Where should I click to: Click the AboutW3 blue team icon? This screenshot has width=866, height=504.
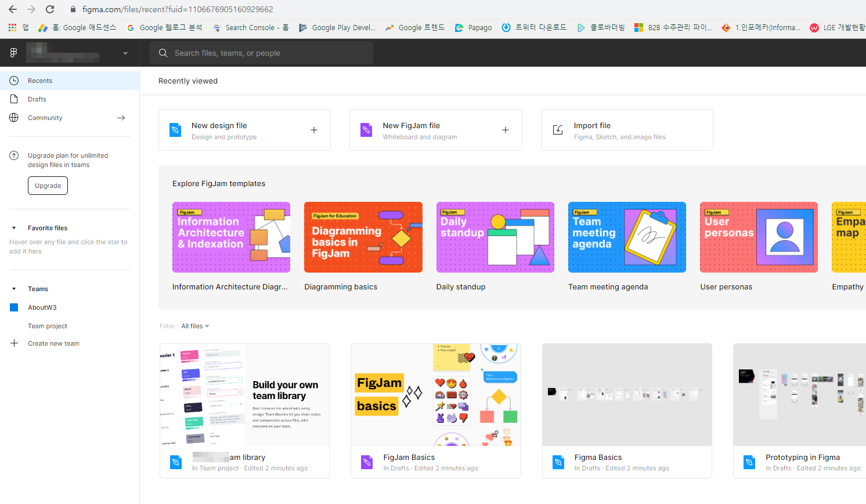click(14, 307)
